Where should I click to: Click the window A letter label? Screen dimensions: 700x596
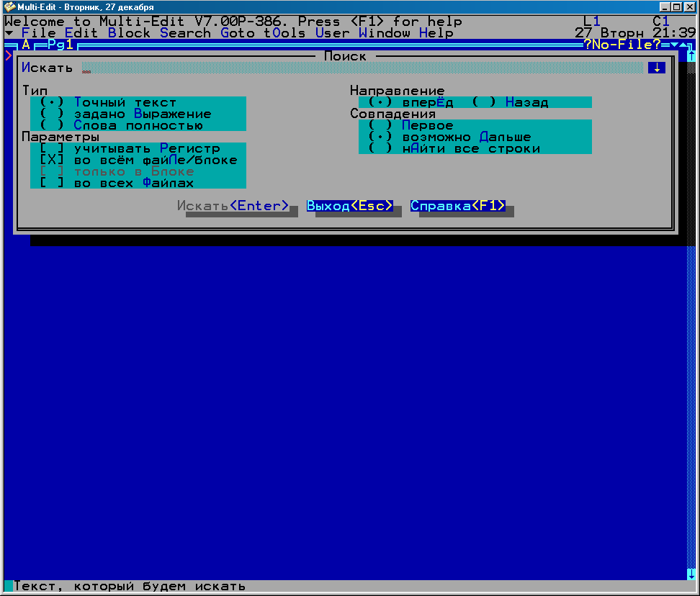click(x=26, y=45)
